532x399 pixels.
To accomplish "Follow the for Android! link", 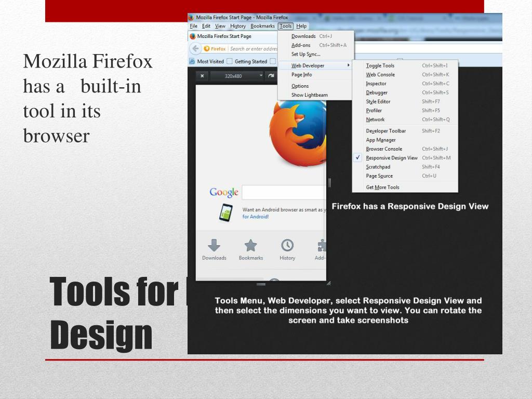I will coord(256,217).
